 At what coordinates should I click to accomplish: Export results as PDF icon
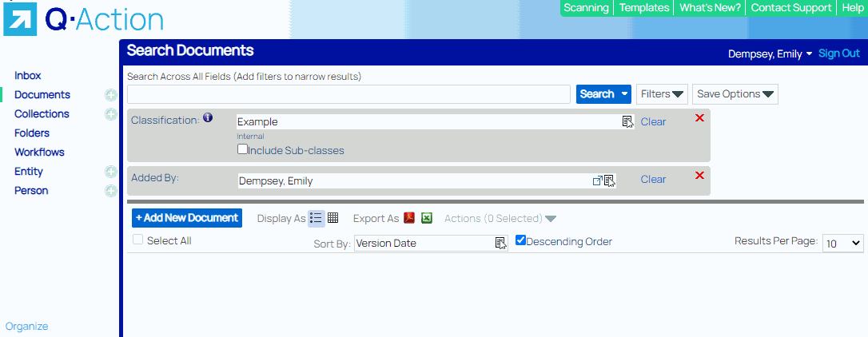tap(409, 218)
